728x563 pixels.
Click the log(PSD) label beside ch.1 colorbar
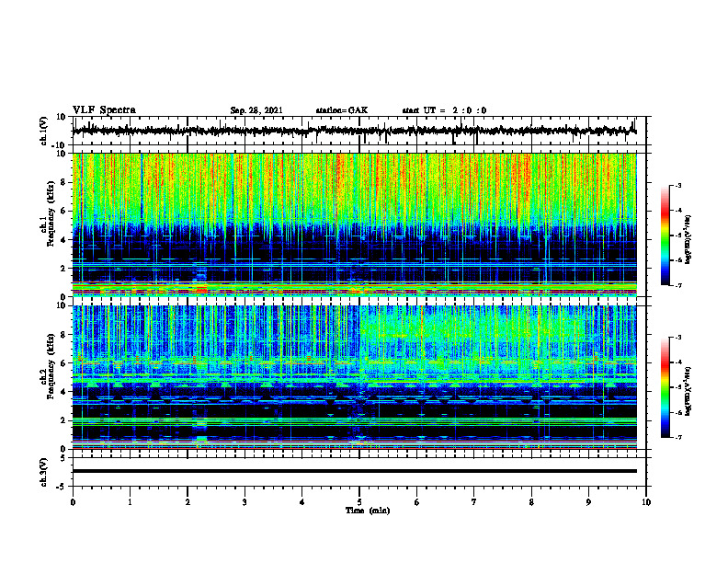[688, 239]
